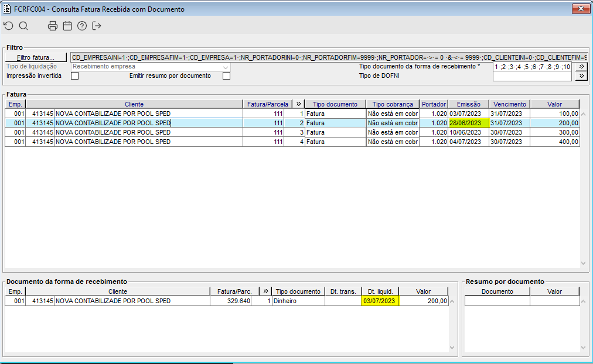Toggle Impressão invertida checkbox
Screen dimensions: 593x364
coord(75,76)
